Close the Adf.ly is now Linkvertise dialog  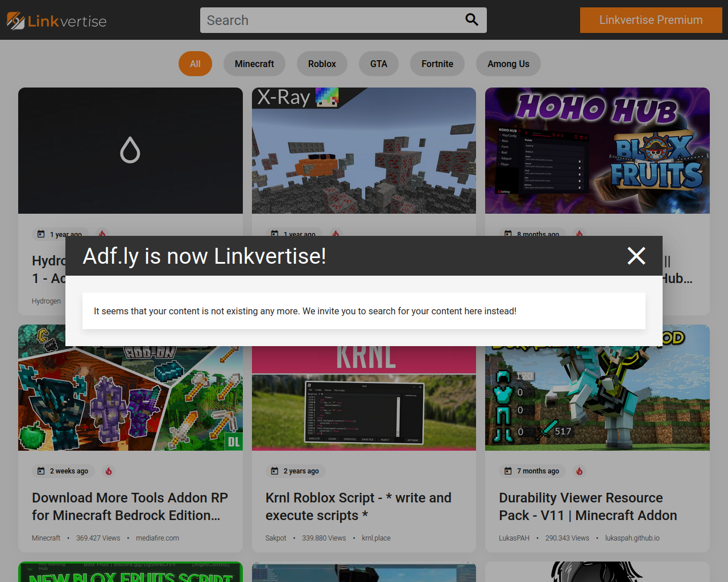click(636, 256)
